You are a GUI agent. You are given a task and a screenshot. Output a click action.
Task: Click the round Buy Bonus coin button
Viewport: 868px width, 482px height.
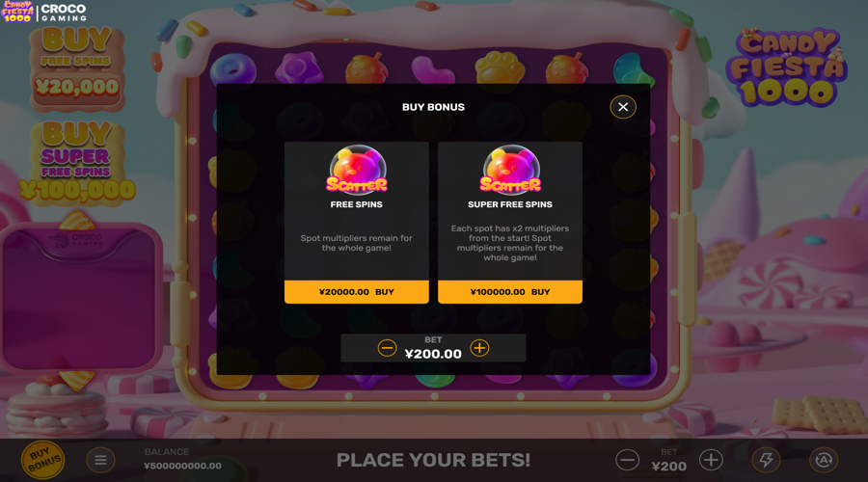[42, 460]
